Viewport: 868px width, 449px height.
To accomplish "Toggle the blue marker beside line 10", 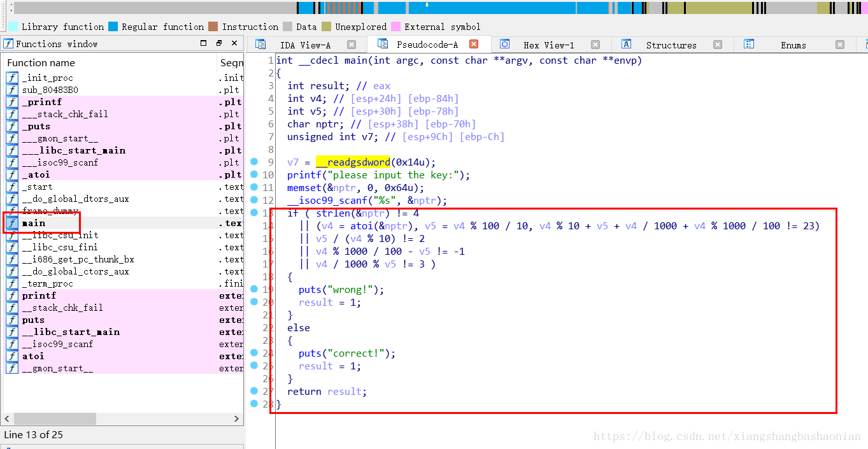I will 254,175.
